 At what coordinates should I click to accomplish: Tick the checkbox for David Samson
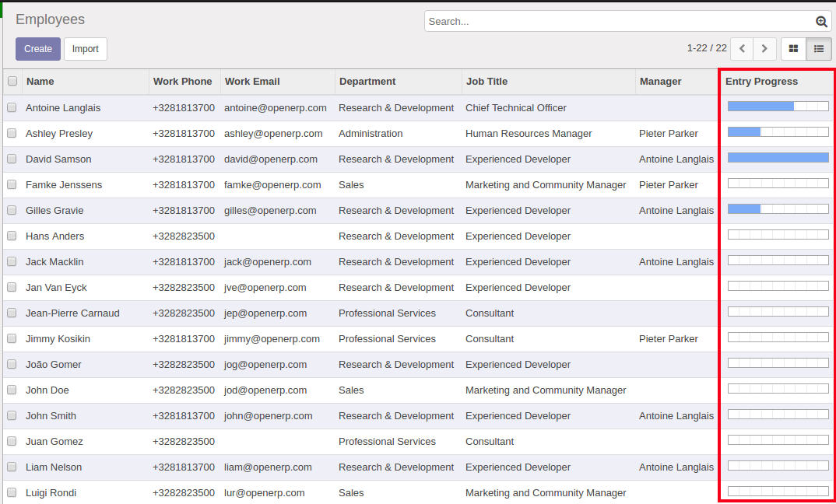coord(12,159)
